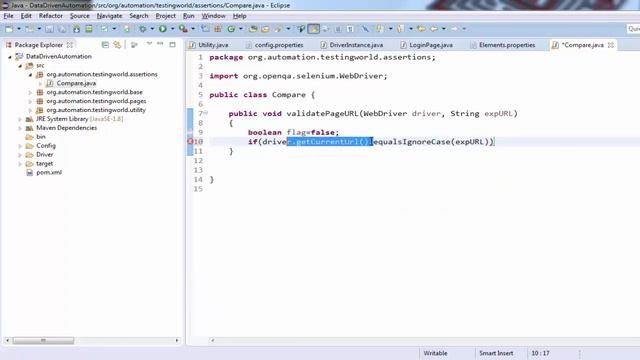Open the File menu
Screen dimensions: 640x360
point(9,16)
